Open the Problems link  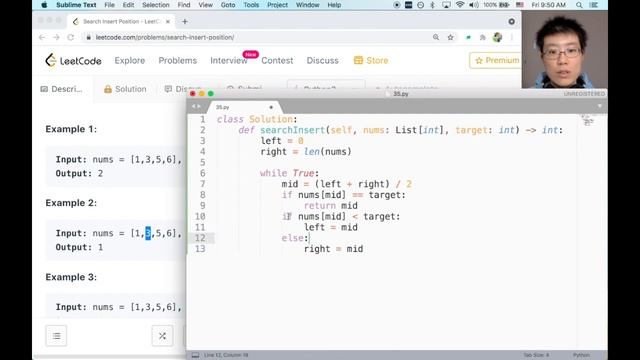point(178,60)
